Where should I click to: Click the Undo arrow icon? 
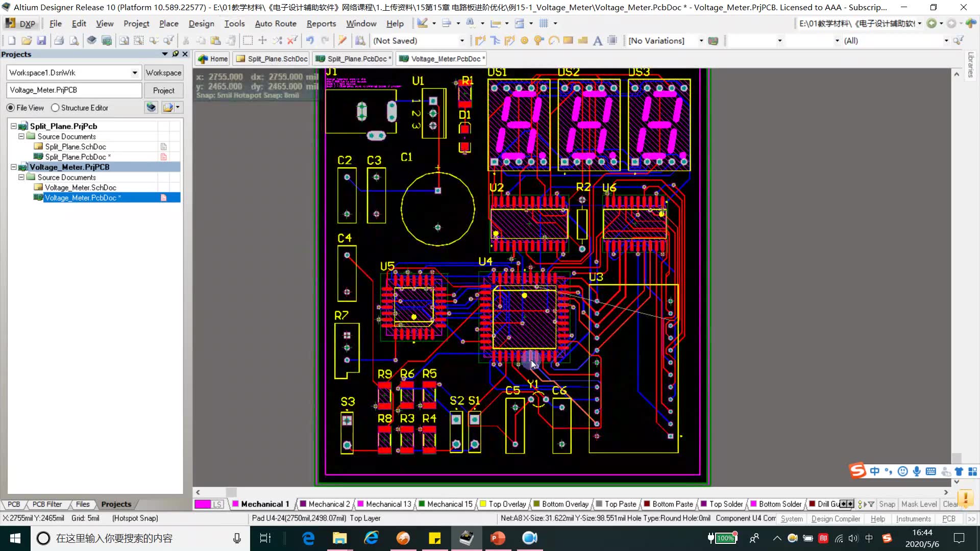310,41
